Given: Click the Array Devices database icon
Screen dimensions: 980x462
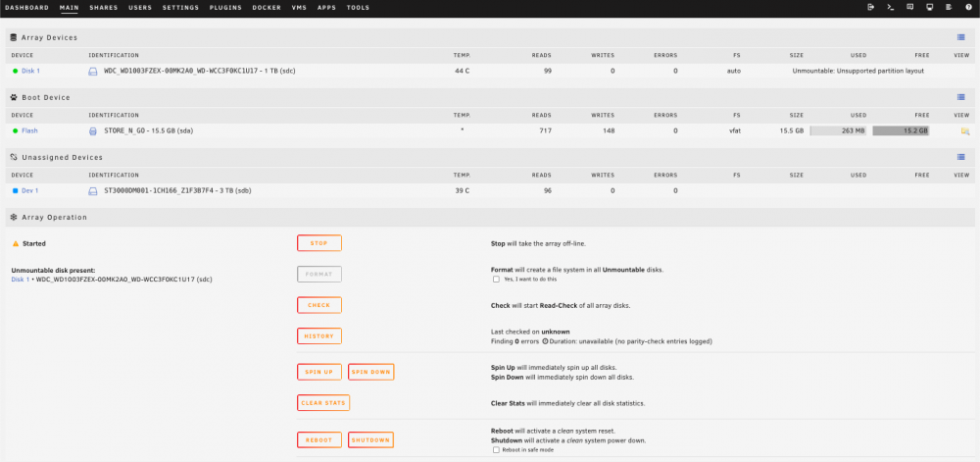Looking at the screenshot, I should 14,37.
